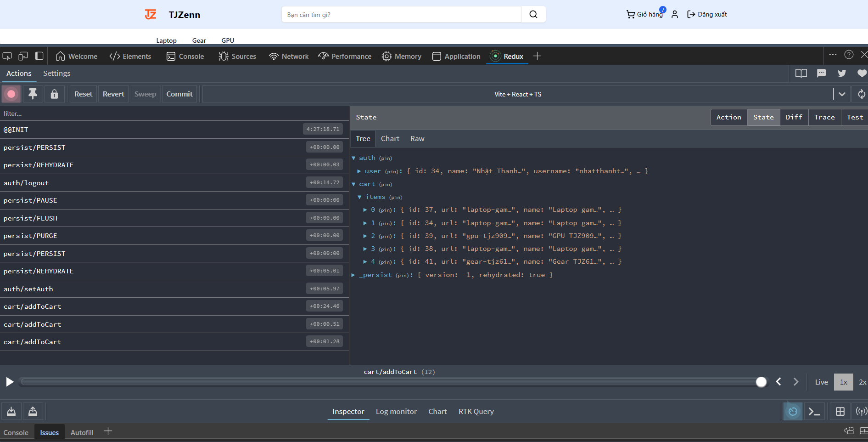Open the shopping cart icon
The width and height of the screenshot is (868, 442).
click(x=631, y=14)
